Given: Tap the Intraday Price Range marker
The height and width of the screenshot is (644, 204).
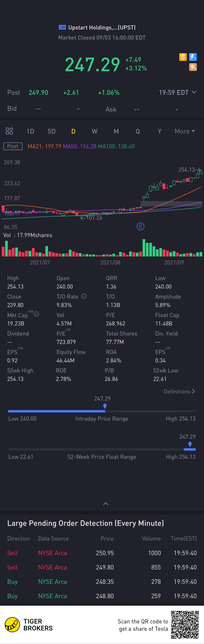Looking at the screenshot, I should [x=105, y=406].
